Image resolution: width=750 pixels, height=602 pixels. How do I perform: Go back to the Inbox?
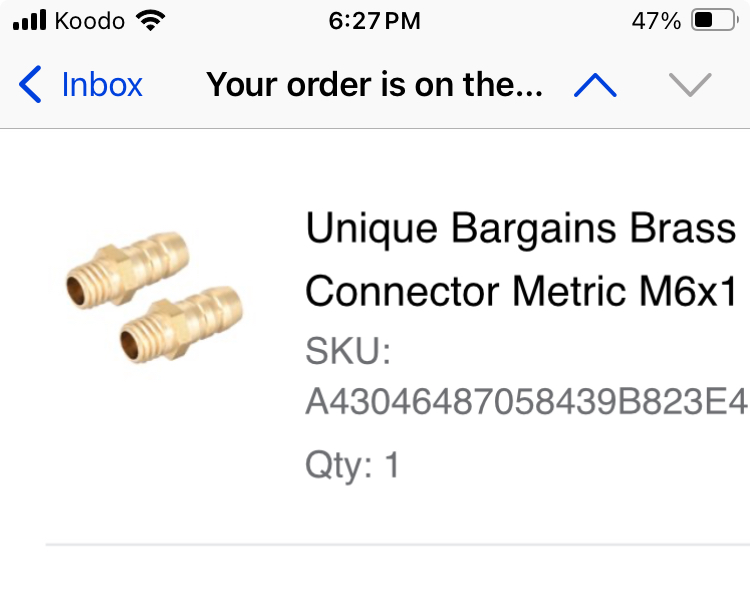point(101,85)
